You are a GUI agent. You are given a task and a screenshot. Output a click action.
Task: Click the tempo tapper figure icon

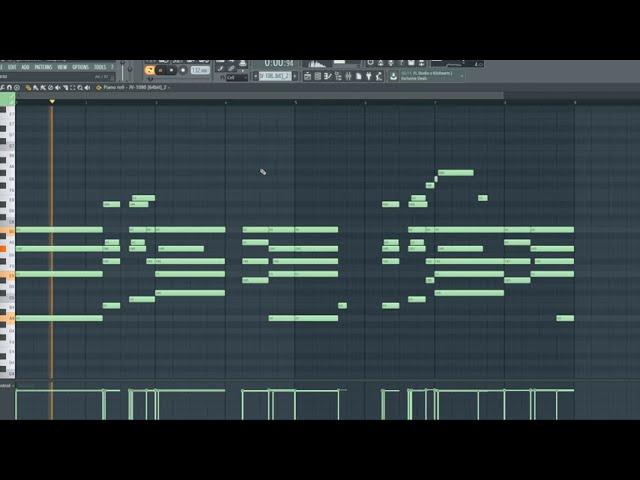point(379,76)
